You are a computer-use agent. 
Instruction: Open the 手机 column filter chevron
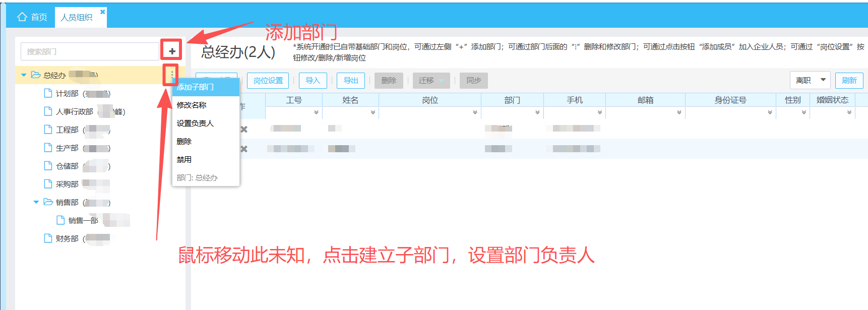(599, 112)
